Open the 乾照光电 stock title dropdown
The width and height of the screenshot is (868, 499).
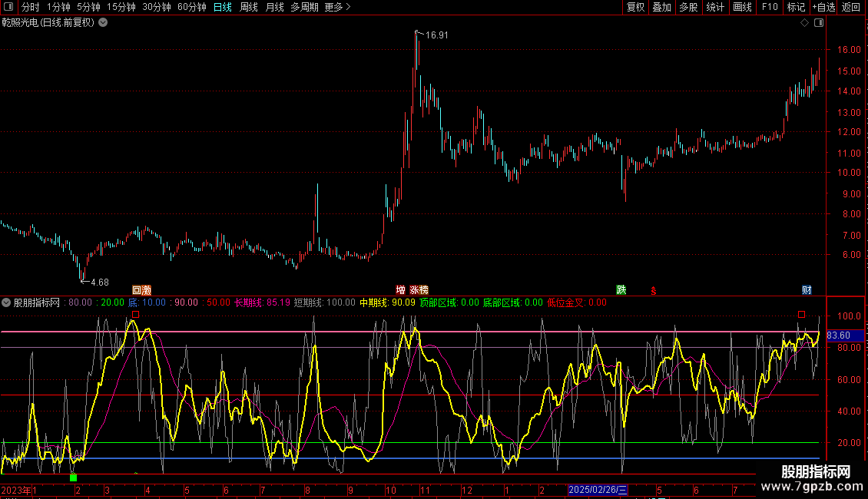[103, 23]
